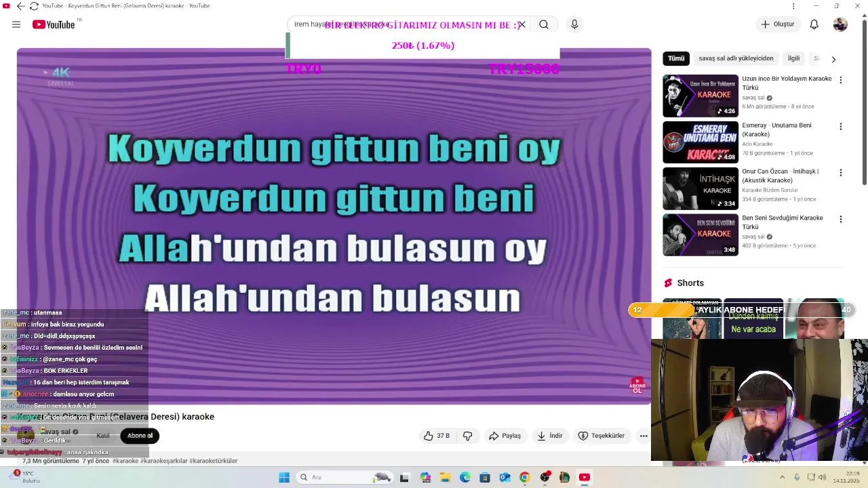This screenshot has height=488, width=868.
Task: Open options for Esmeray Unutama Beni
Action: tap(841, 127)
